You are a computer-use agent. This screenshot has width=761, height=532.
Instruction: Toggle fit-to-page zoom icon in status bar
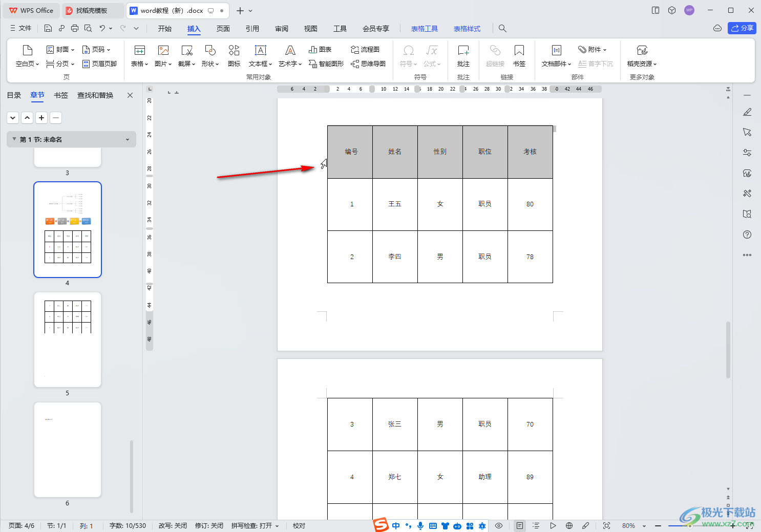click(606, 526)
